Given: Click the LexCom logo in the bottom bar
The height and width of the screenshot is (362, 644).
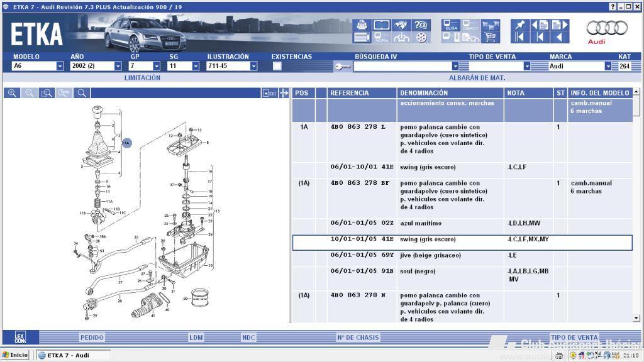Looking at the screenshot, I should (20, 337).
